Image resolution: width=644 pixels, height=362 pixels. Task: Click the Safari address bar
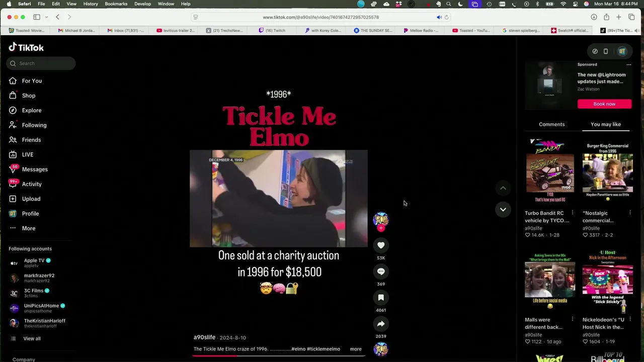click(x=320, y=17)
